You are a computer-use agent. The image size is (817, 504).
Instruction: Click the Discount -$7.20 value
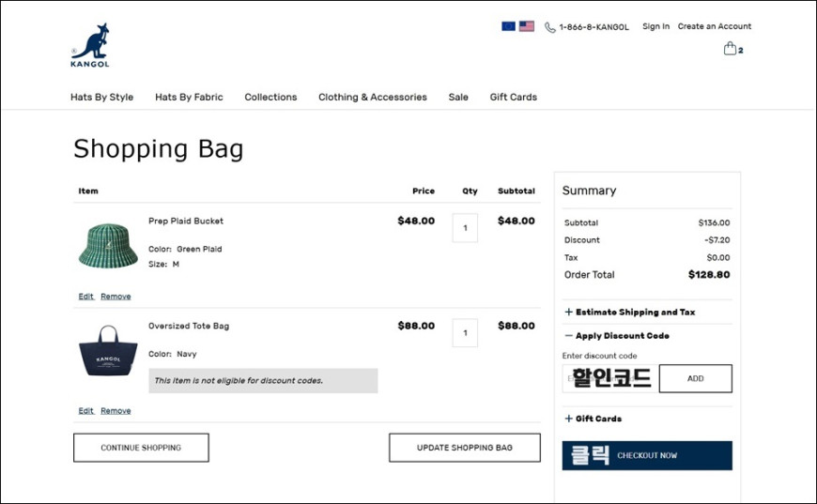(717, 240)
